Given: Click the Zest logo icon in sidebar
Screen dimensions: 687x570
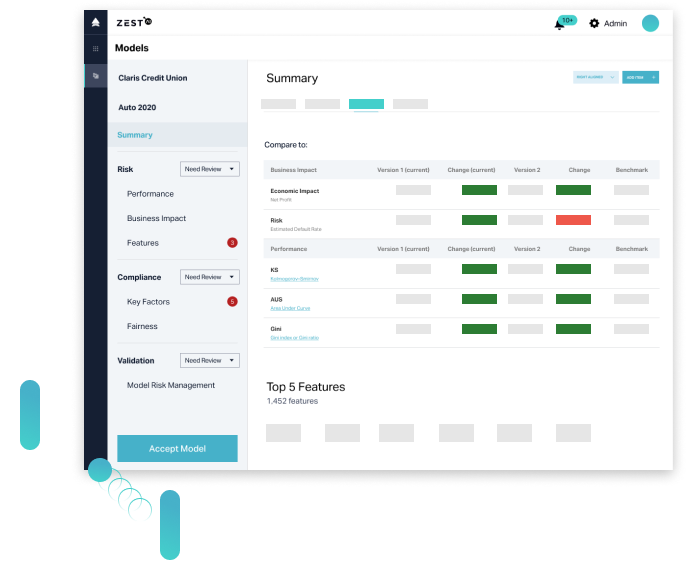Looking at the screenshot, I should [96, 22].
